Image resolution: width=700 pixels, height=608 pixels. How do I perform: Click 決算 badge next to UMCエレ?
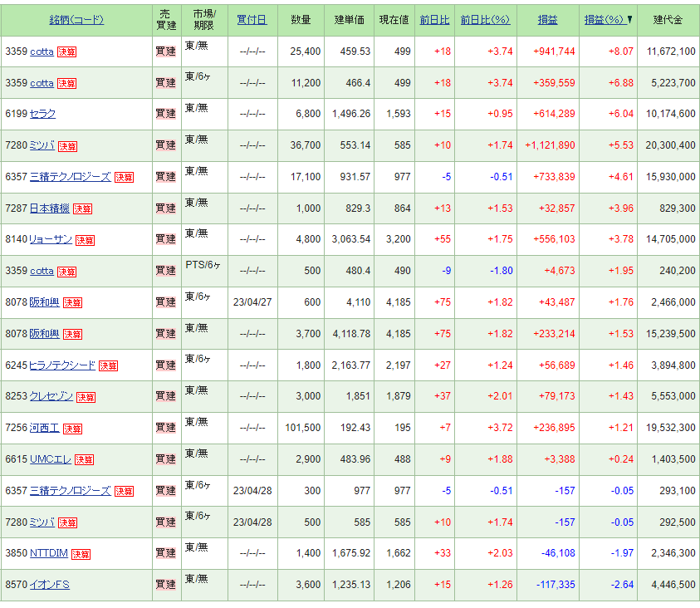pyautogui.click(x=84, y=460)
